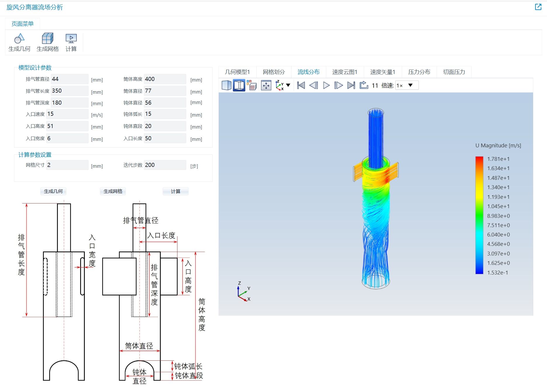Screen dimensions: 547x392
Task: Click the 迭代步数 input field
Action: 165,165
